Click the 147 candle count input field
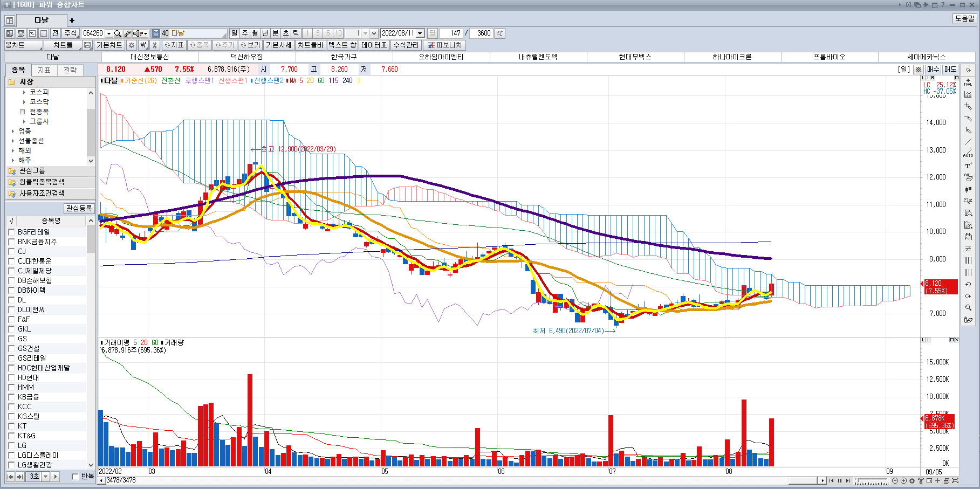This screenshot has width=980, height=489. (451, 33)
